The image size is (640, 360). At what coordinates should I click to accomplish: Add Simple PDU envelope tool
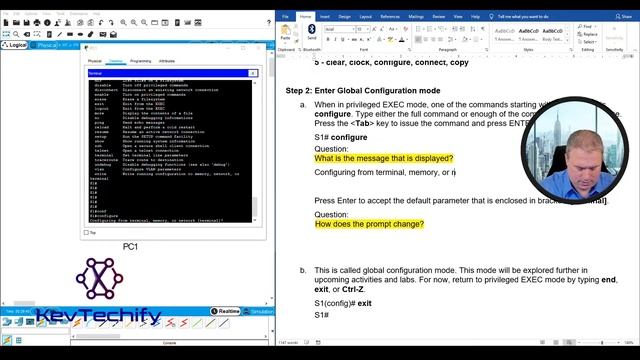[103, 34]
